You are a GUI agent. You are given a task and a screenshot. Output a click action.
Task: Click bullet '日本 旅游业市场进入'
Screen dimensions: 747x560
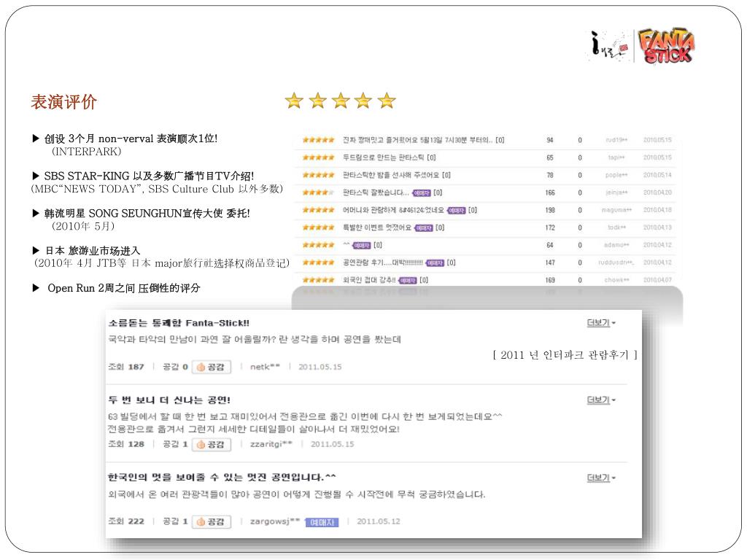86,251
